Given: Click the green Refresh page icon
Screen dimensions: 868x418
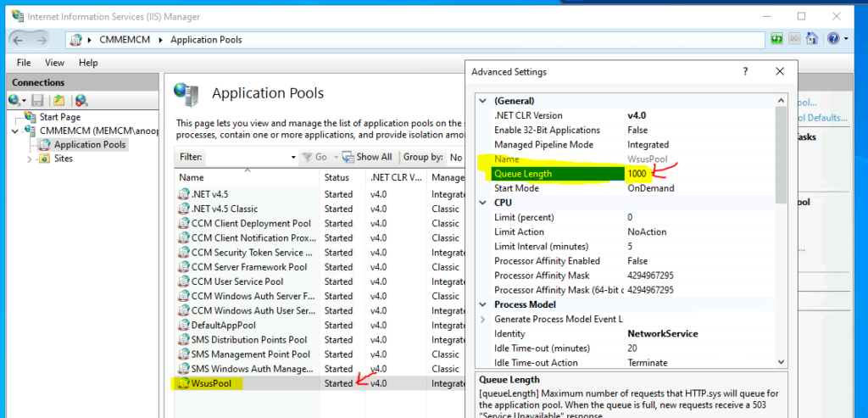Looking at the screenshot, I should pyautogui.click(x=777, y=39).
